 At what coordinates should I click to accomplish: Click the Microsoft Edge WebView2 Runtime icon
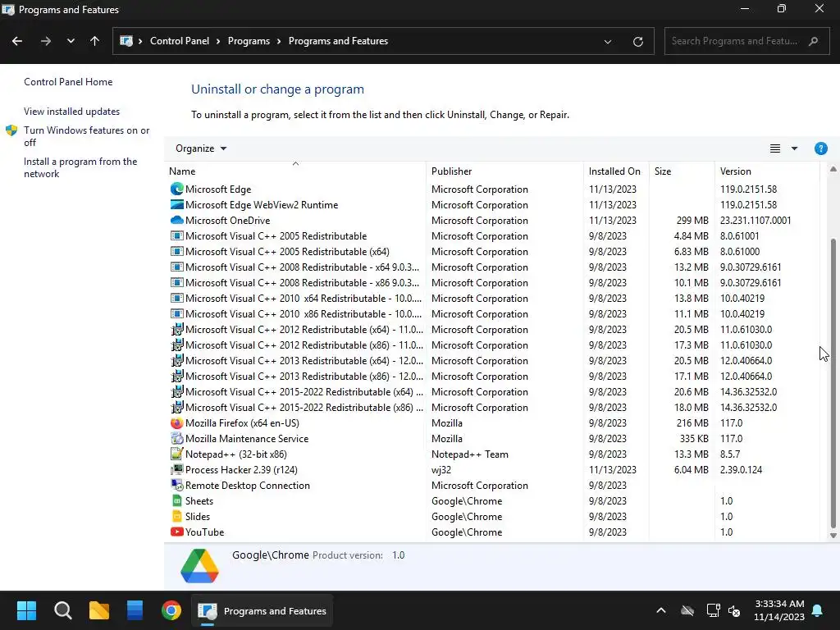click(x=177, y=204)
